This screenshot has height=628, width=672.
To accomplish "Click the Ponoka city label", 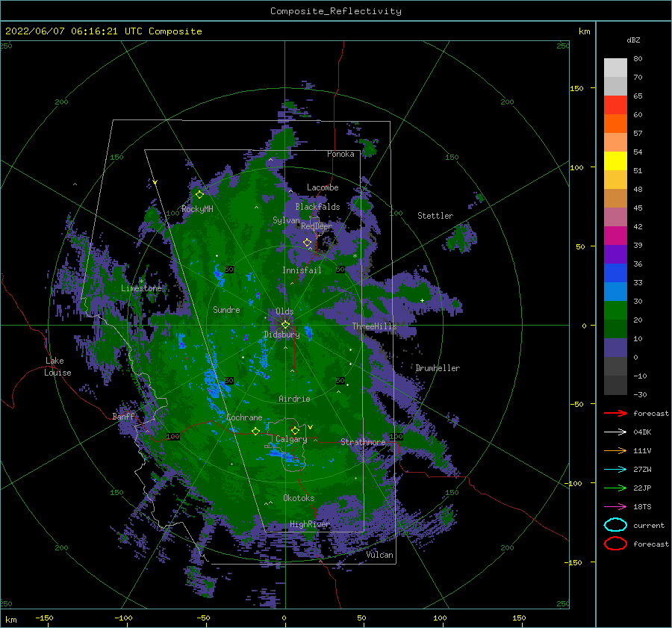I will coord(340,154).
